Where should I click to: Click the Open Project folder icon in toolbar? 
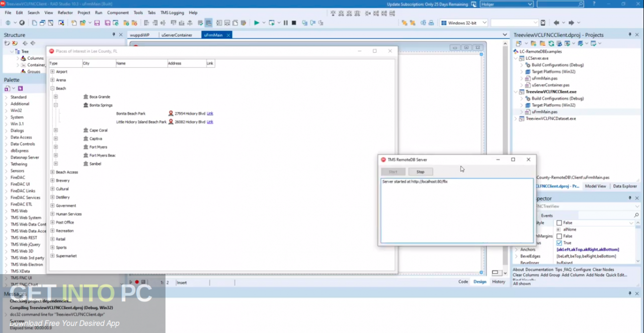(x=83, y=23)
